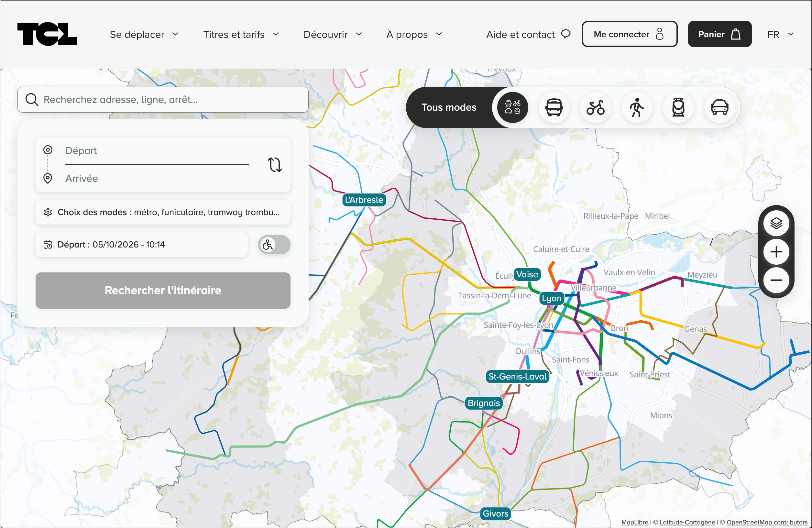Image resolution: width=812 pixels, height=528 pixels.
Task: Click the chat bubble icon
Action: pyautogui.click(x=566, y=34)
